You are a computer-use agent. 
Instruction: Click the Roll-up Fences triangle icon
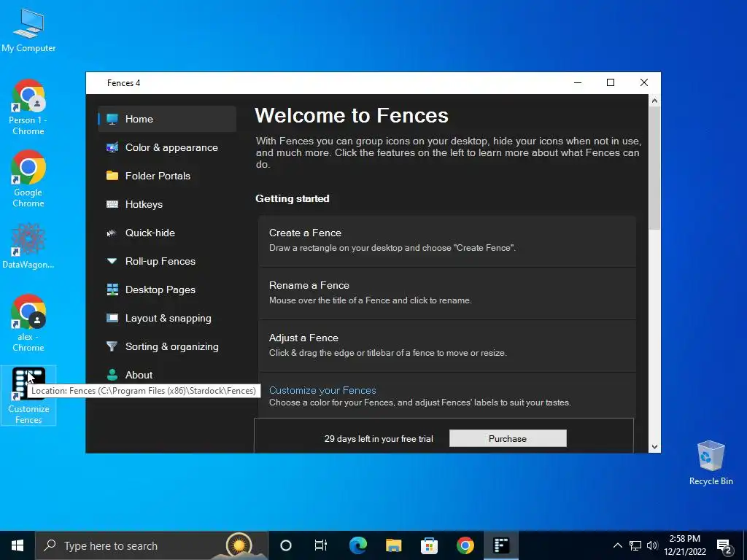(x=112, y=261)
